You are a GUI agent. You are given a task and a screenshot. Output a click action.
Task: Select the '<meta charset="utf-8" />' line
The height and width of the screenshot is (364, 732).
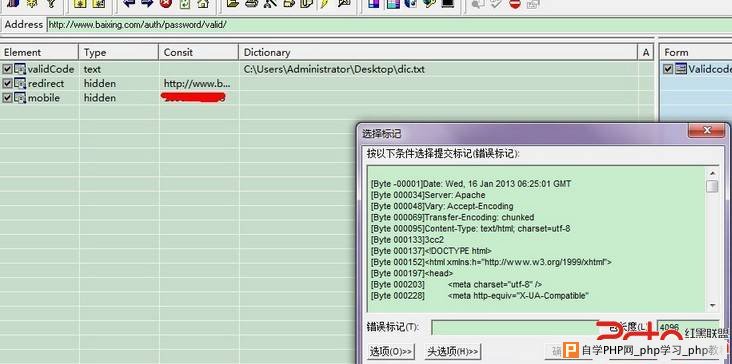(457, 285)
